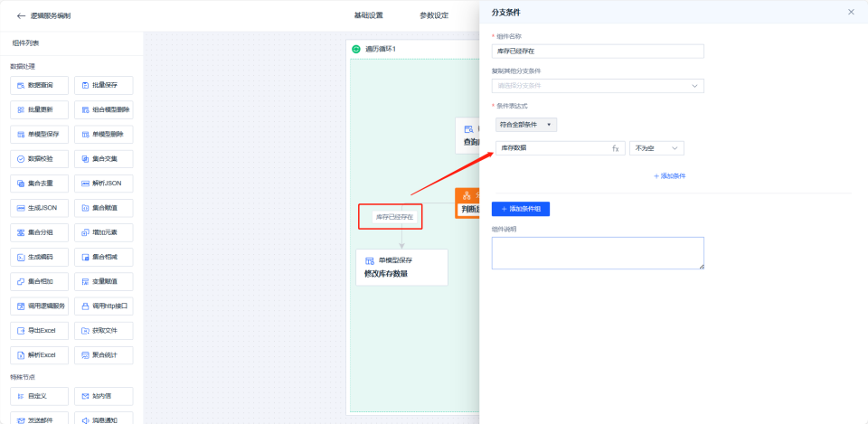Select the 批量保存 component icon
The width and height of the screenshot is (868, 424).
pos(85,85)
